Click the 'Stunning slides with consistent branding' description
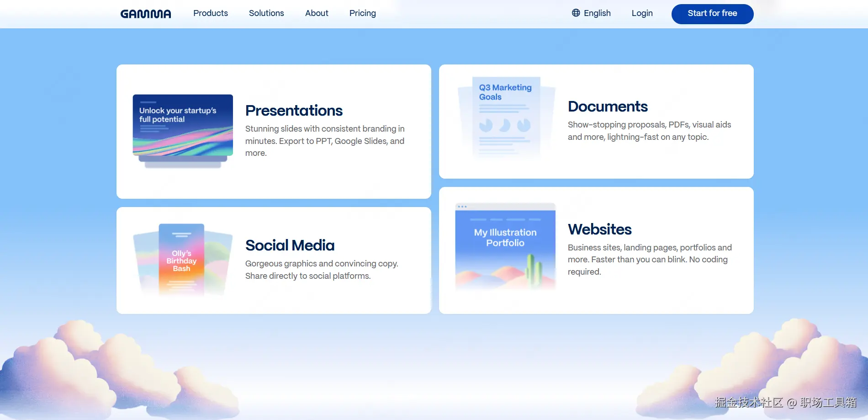 [325, 141]
